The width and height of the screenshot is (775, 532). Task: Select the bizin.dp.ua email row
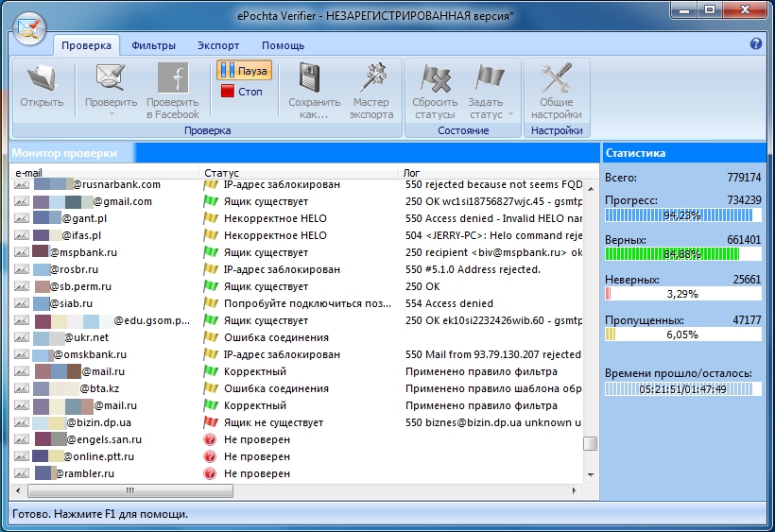click(104, 422)
